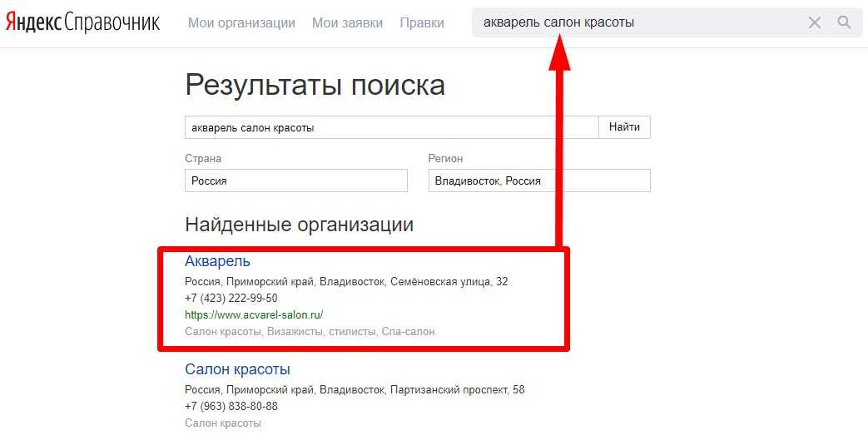Open the Регион field showing Владивосток

click(538, 180)
